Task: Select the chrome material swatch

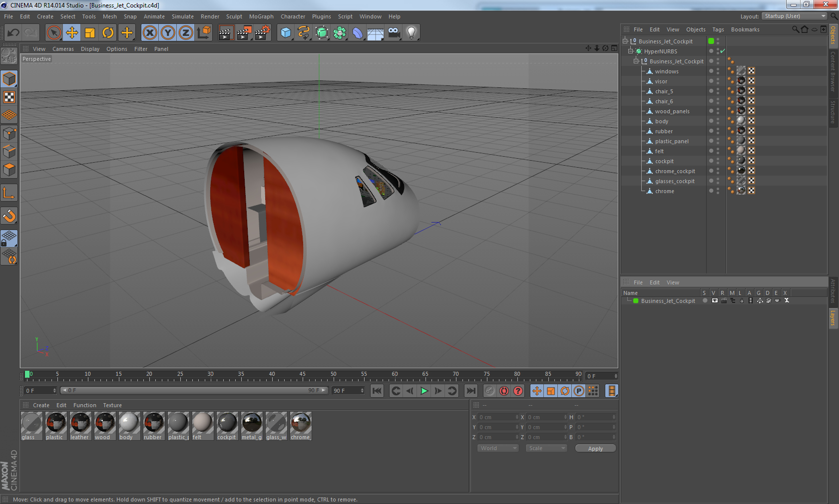Action: pos(301,426)
